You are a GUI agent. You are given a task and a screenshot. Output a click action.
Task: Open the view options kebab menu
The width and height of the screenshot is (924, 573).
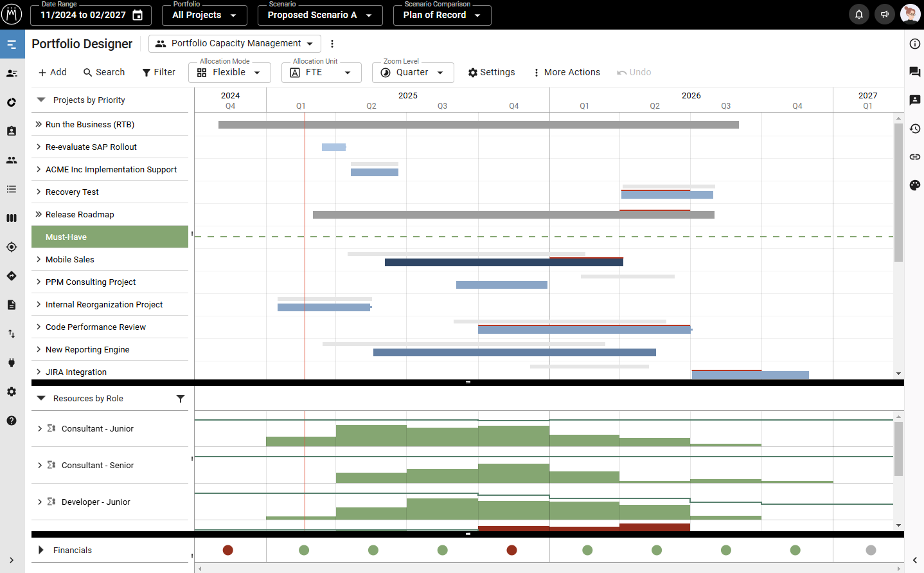(332, 44)
